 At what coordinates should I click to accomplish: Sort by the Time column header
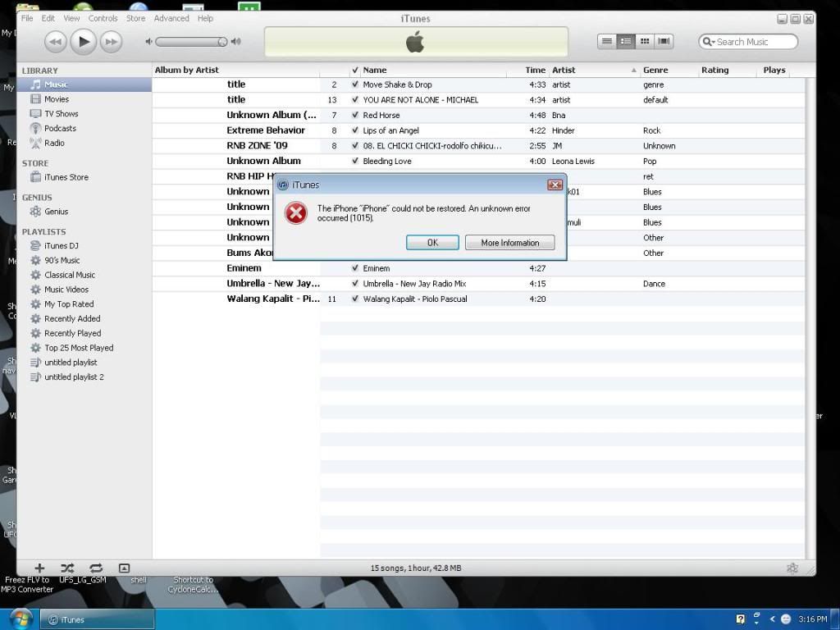[529, 71]
